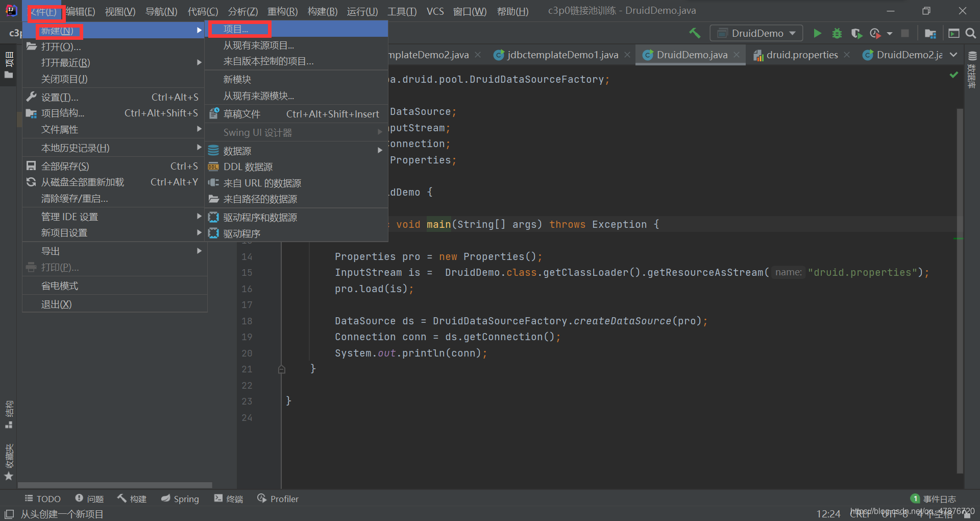
Task: Select 项目... to create new project
Action: [296, 29]
